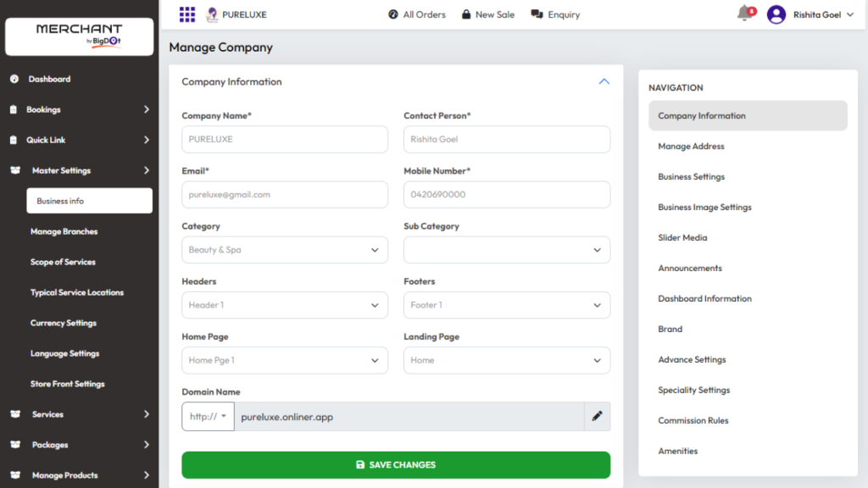The height and width of the screenshot is (488, 868).
Task: Open the Sub Category dropdown
Action: tap(506, 250)
